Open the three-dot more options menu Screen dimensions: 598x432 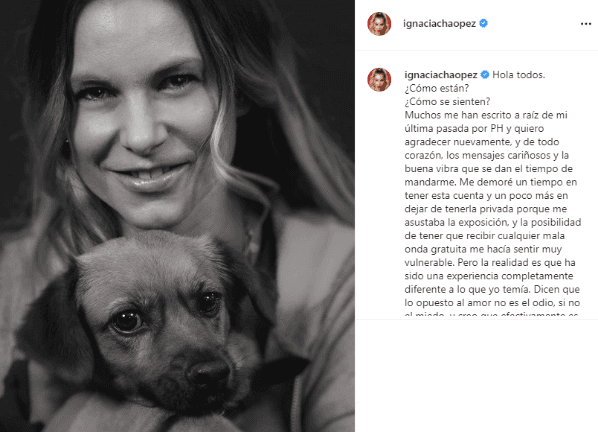click(x=585, y=24)
